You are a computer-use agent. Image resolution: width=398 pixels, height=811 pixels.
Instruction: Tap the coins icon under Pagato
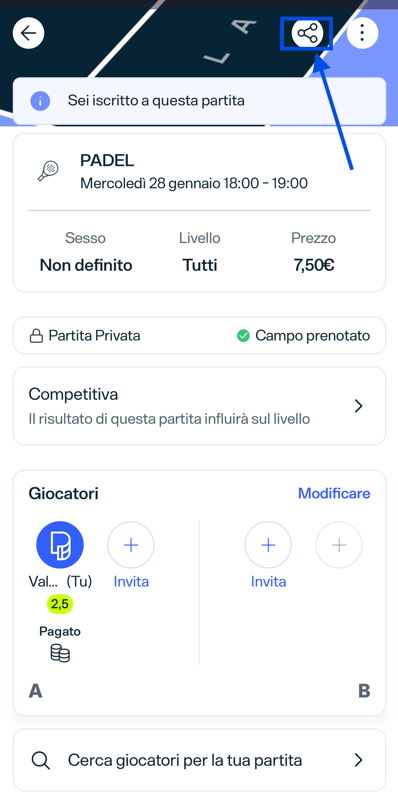click(x=60, y=653)
